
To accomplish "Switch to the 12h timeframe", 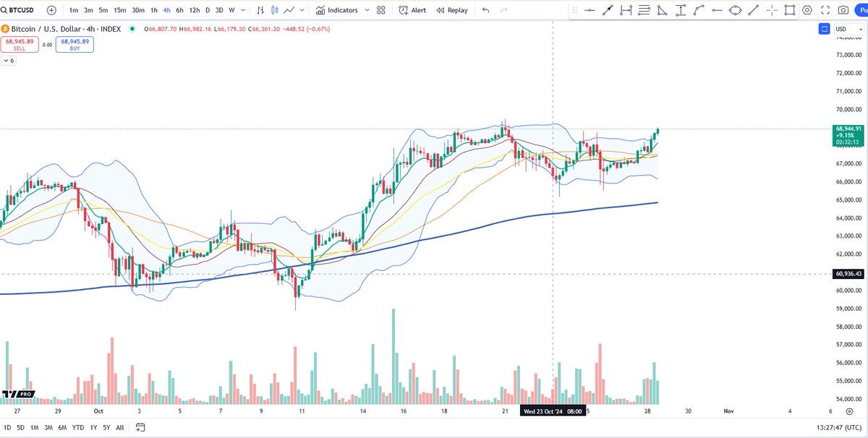I will (x=195, y=11).
